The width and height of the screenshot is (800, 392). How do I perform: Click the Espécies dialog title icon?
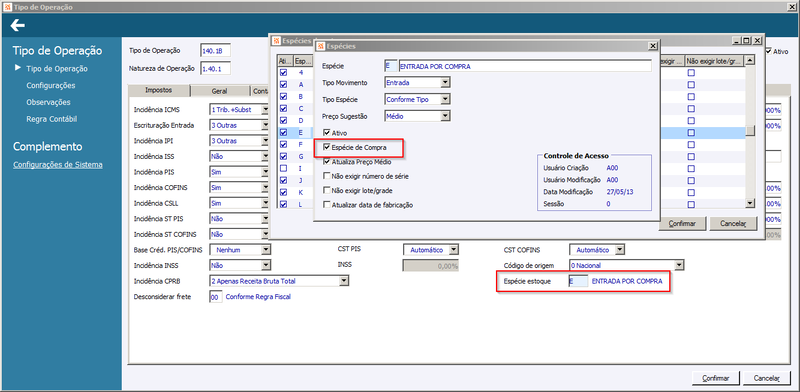click(320, 46)
